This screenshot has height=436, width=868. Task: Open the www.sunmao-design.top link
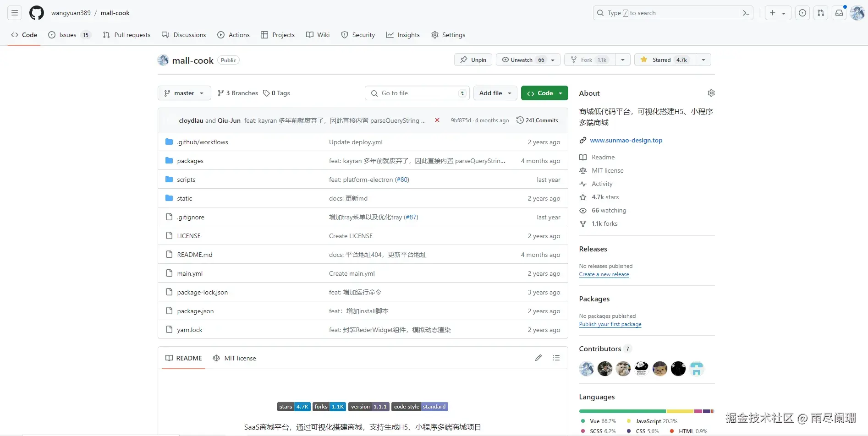[626, 140]
